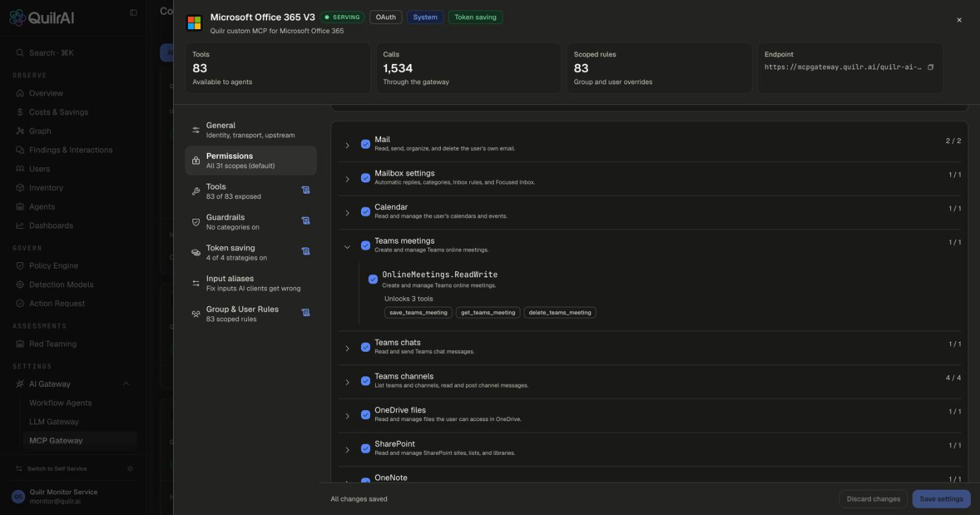The width and height of the screenshot is (980, 515).
Task: Click Switch to Self Service
Action: (57, 468)
